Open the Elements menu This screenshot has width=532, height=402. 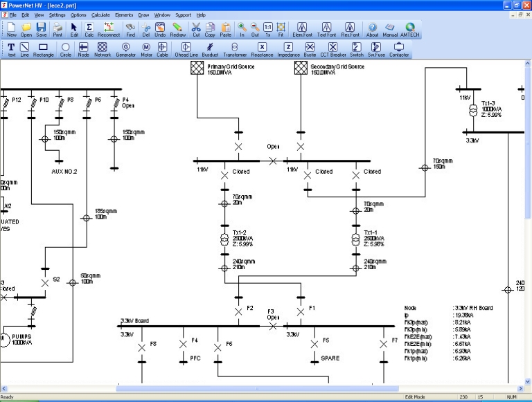coord(124,15)
